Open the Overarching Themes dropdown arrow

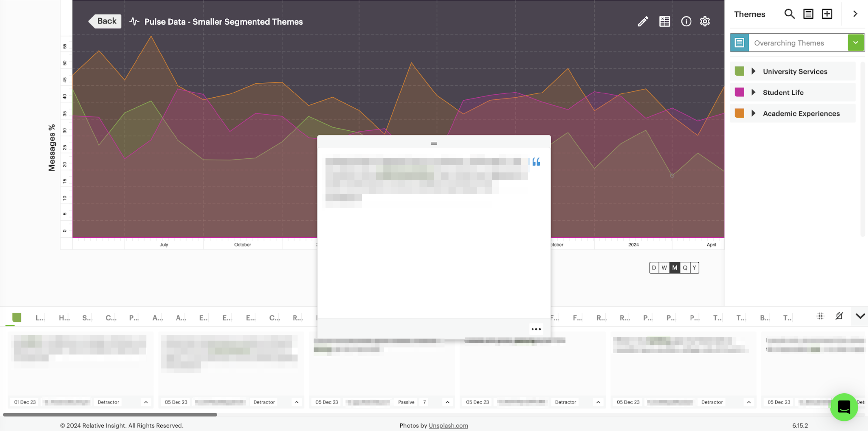tap(855, 43)
